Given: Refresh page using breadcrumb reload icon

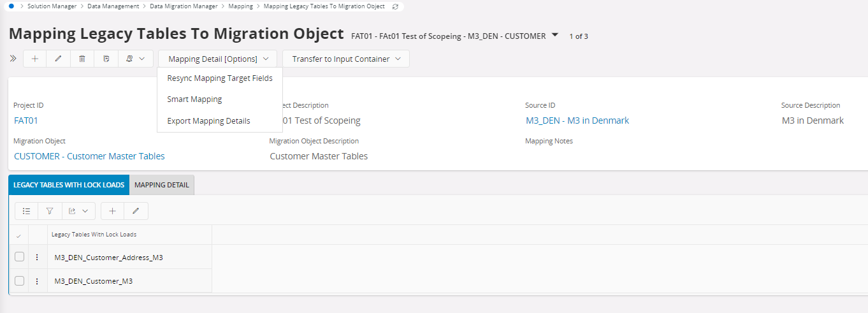Looking at the screenshot, I should click(x=395, y=6).
